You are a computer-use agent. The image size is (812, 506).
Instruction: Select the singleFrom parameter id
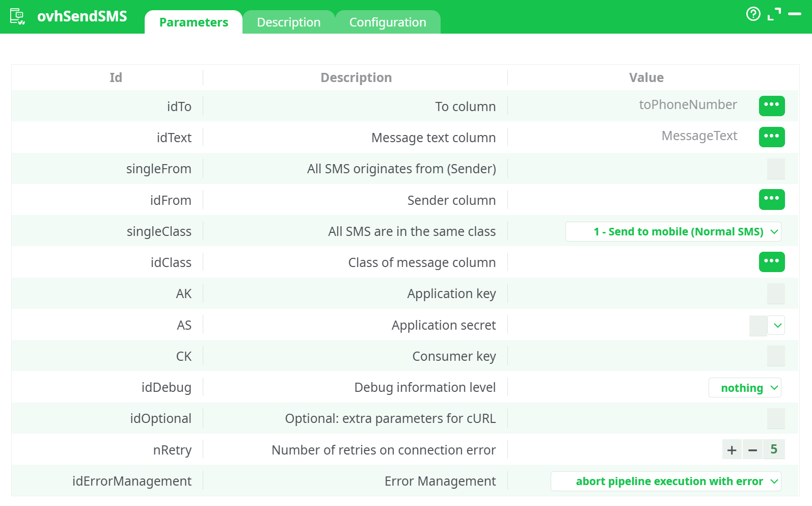point(158,169)
